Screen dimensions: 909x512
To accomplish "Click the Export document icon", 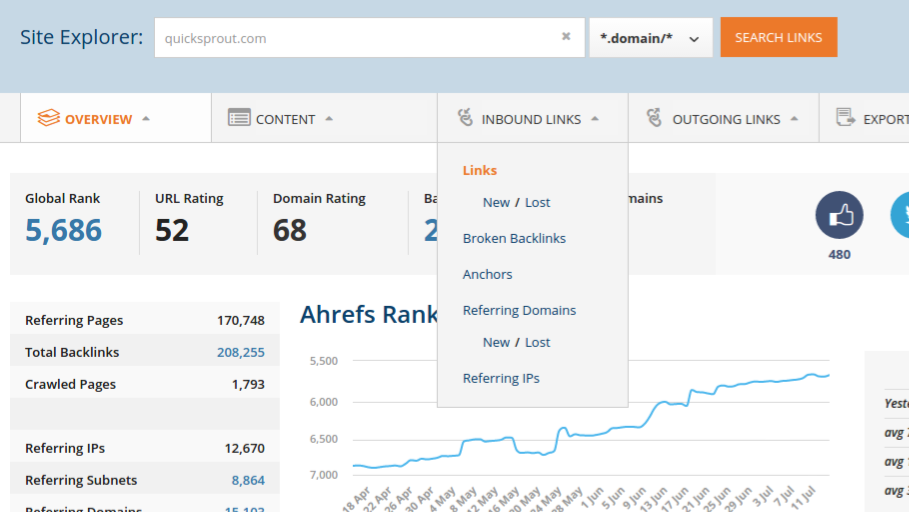I will (x=845, y=118).
